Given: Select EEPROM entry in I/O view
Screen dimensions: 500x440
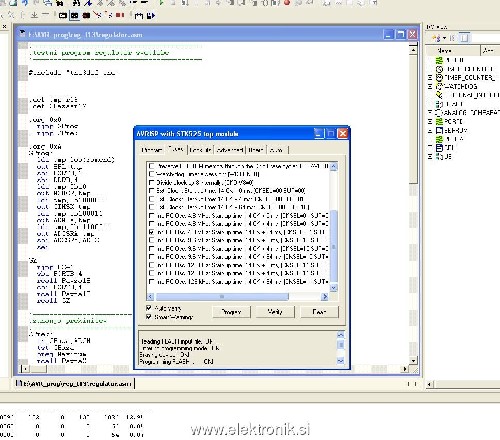Looking at the screenshot, I should [456, 130].
